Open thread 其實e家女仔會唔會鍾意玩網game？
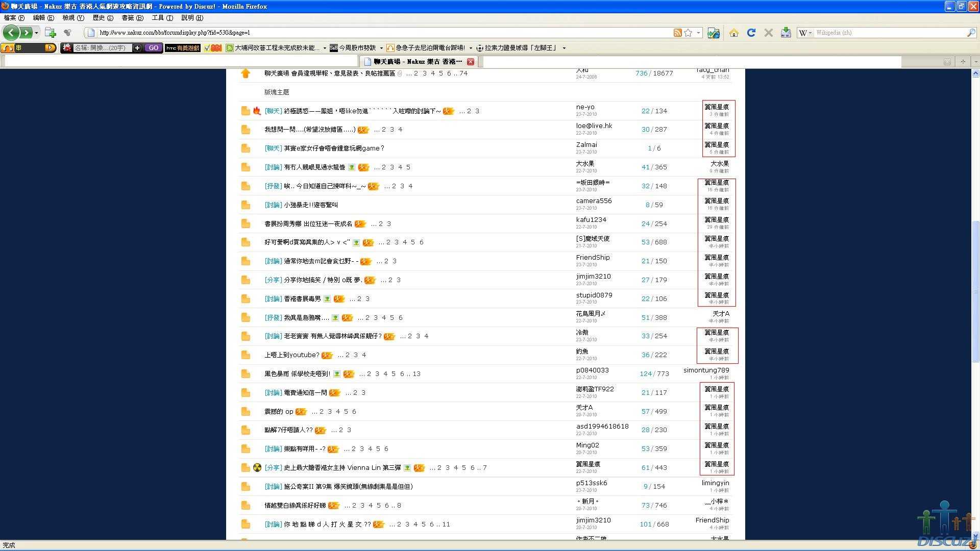 334,148
